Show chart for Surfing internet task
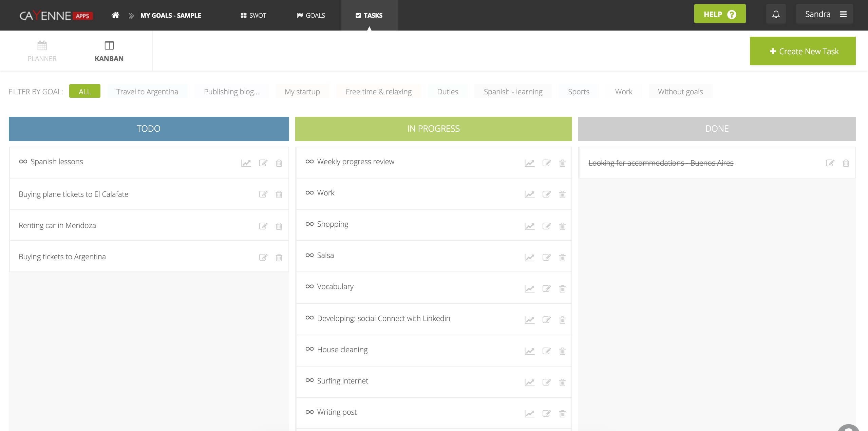This screenshot has width=868, height=431. pyautogui.click(x=530, y=382)
